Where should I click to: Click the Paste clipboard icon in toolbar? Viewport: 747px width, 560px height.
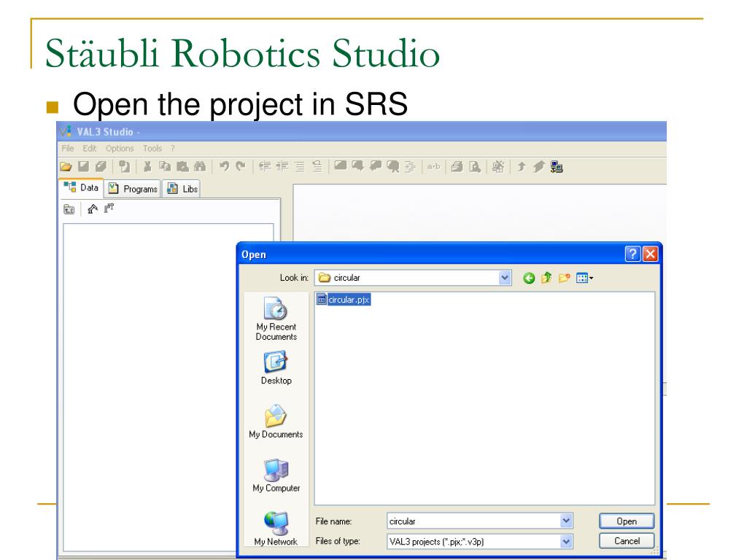(x=182, y=167)
